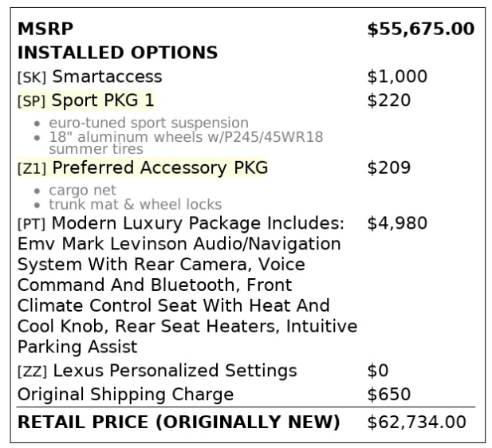
Task: Select the Preferred Accessory PKG highlighted entry
Action: click(159, 168)
